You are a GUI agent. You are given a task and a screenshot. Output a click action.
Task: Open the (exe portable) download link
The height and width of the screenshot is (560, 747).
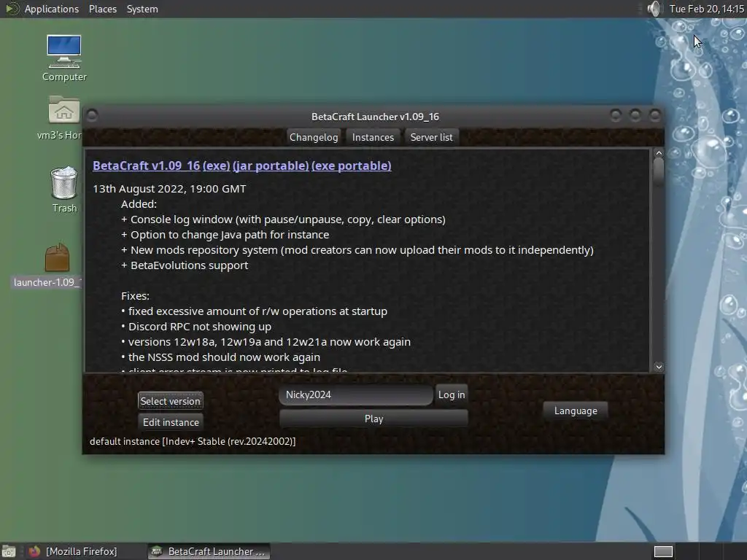pyautogui.click(x=352, y=166)
